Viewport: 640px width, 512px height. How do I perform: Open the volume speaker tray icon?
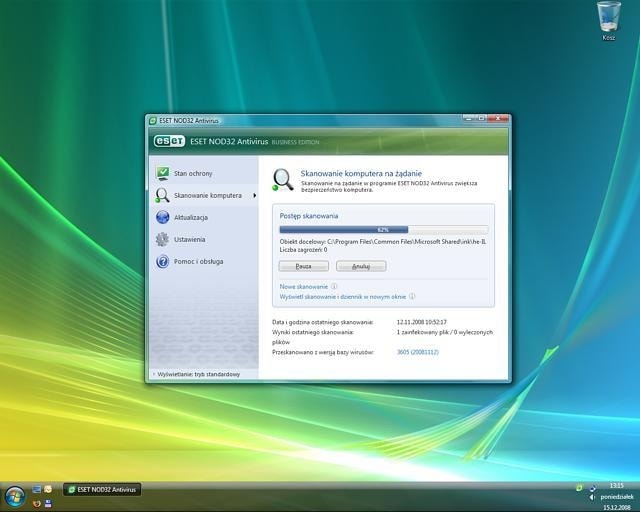(x=592, y=497)
